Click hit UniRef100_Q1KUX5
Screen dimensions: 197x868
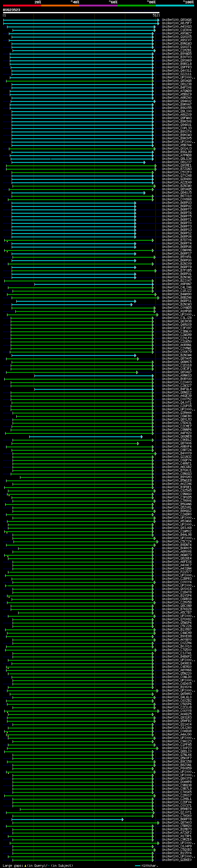(176, 37)
